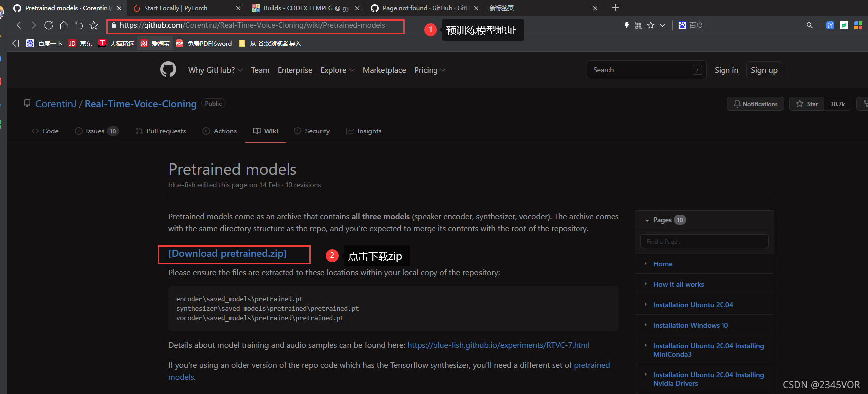Open 京东 bookmark
868x394 pixels.
tap(80, 43)
